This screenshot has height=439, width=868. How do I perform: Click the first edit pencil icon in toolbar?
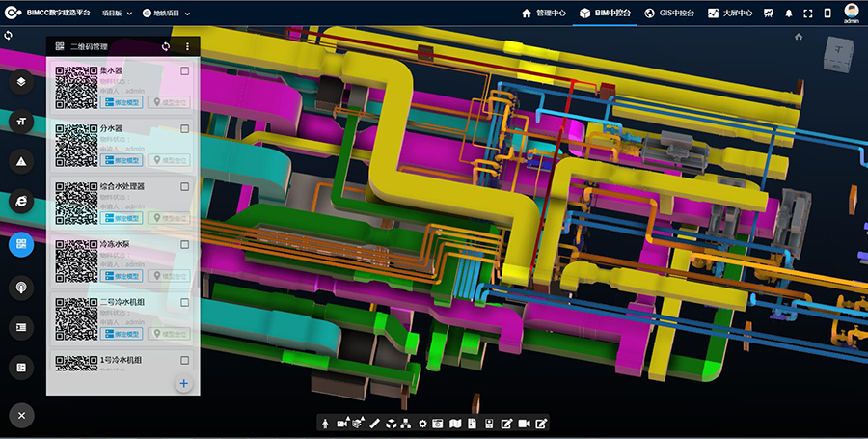tap(506, 424)
